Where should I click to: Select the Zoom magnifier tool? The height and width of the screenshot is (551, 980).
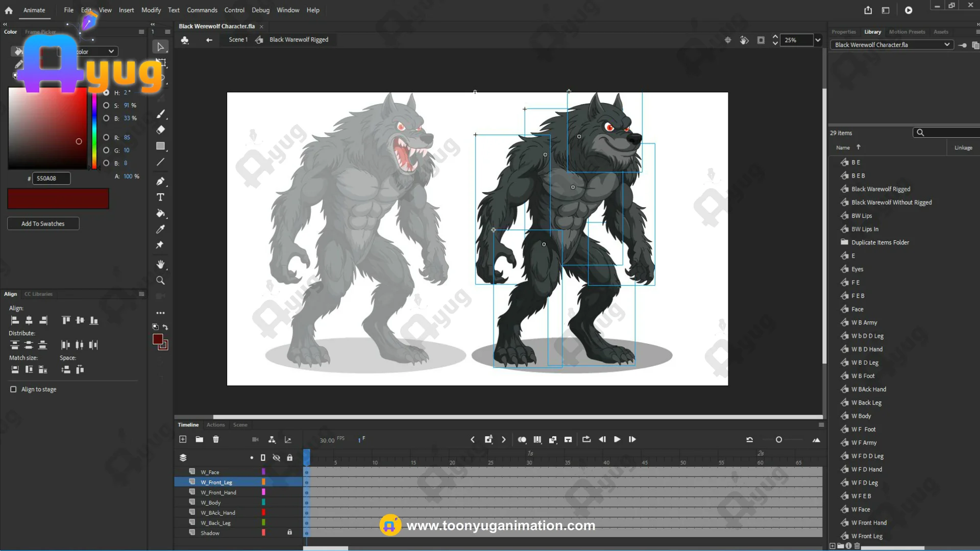click(160, 281)
